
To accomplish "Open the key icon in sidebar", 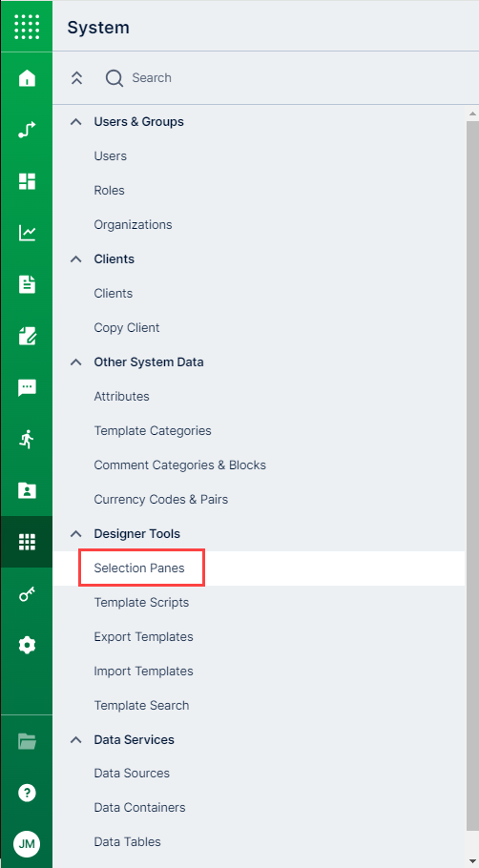I will (27, 594).
